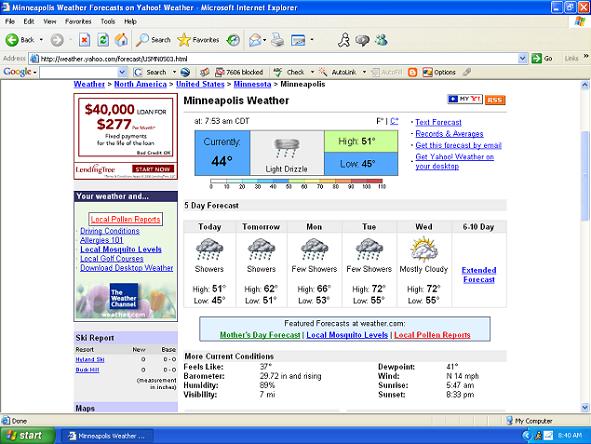The image size is (591, 444).
Task: Click the page vertical scrollbar thumb
Action: click(x=585, y=175)
